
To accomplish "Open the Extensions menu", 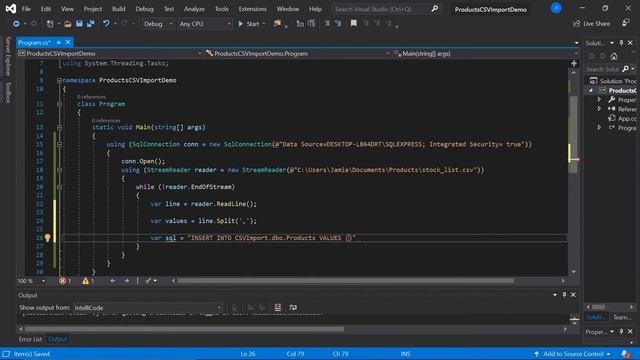I will point(252,9).
